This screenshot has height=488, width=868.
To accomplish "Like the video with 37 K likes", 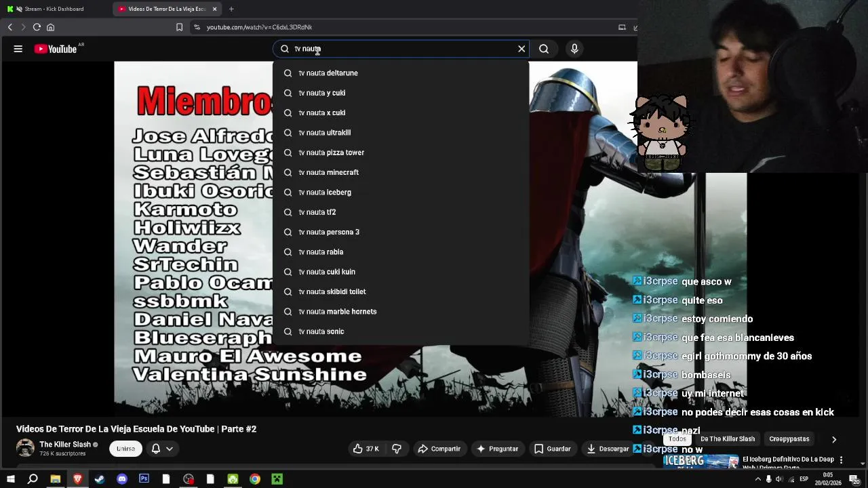I will point(366,449).
